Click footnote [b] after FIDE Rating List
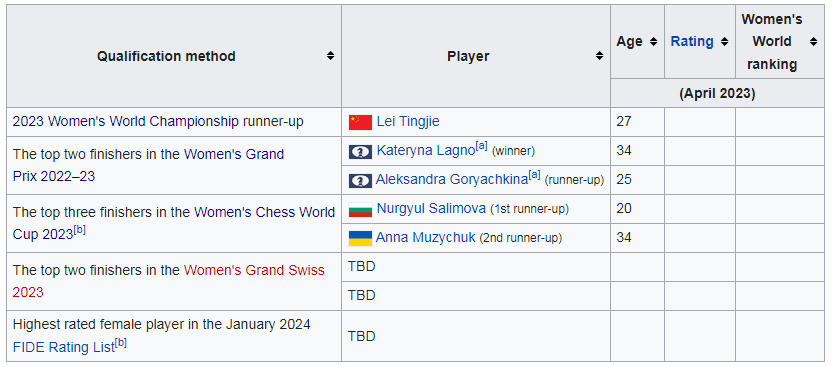The width and height of the screenshot is (832, 366). [x=121, y=343]
